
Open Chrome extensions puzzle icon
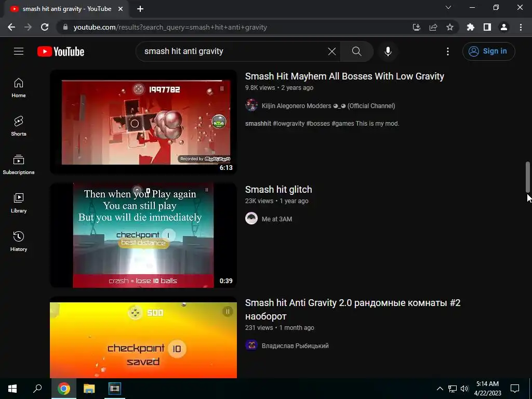click(x=471, y=27)
